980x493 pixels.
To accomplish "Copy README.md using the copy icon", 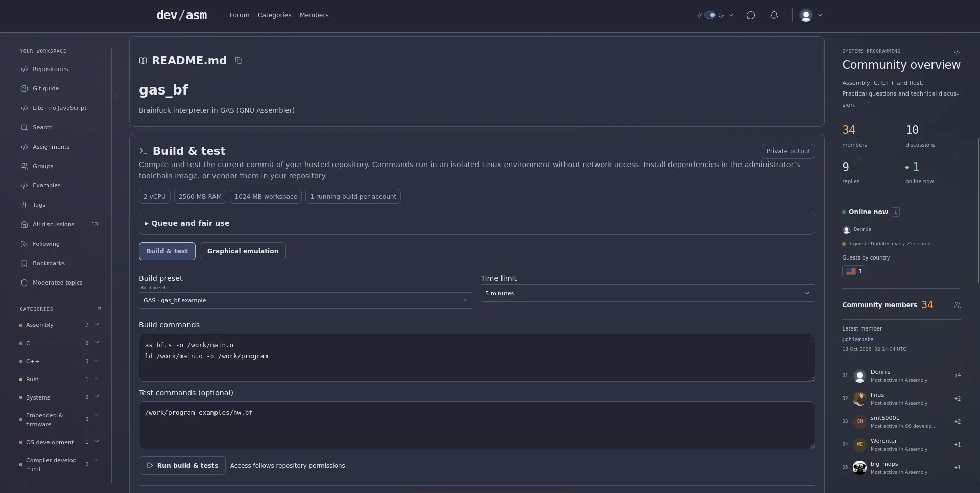I will point(238,60).
